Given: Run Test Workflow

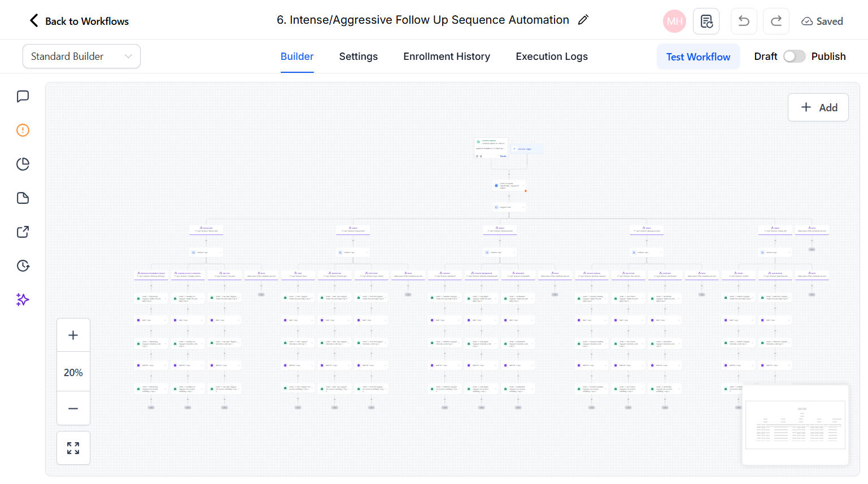Looking at the screenshot, I should click(x=698, y=56).
